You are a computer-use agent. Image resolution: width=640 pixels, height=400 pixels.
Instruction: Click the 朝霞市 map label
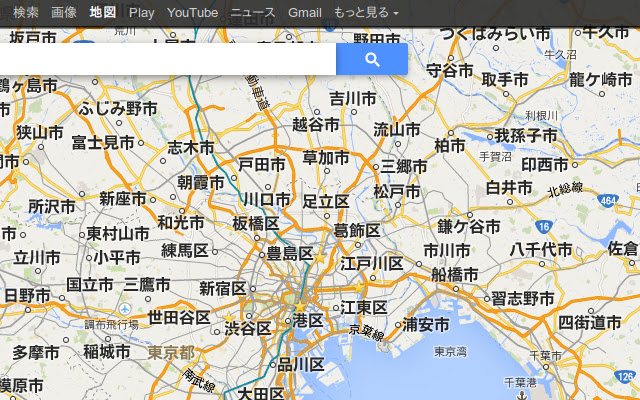201,183
